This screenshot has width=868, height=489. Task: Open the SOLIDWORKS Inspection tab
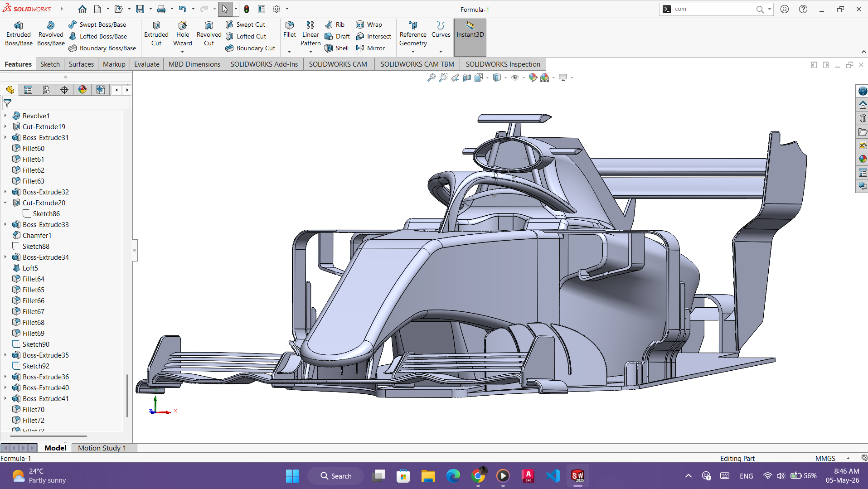pyautogui.click(x=503, y=64)
